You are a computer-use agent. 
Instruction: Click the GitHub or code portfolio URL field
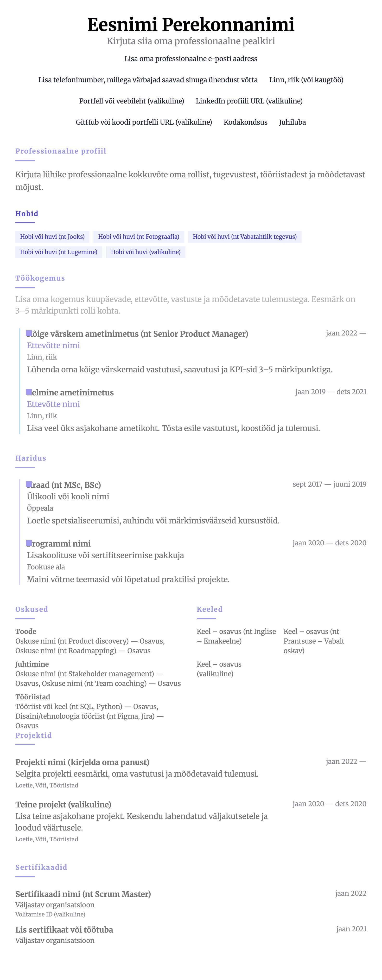tap(144, 122)
